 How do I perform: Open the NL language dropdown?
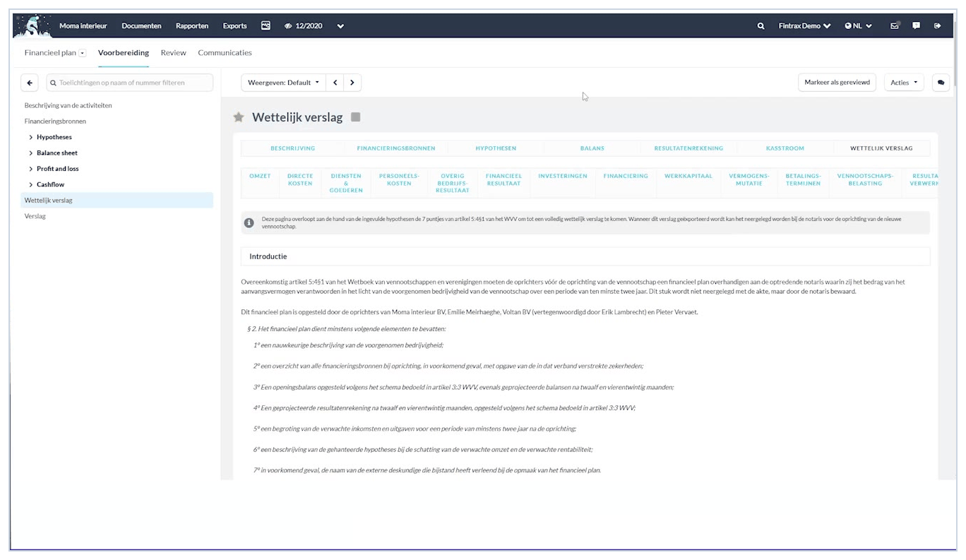click(x=858, y=26)
